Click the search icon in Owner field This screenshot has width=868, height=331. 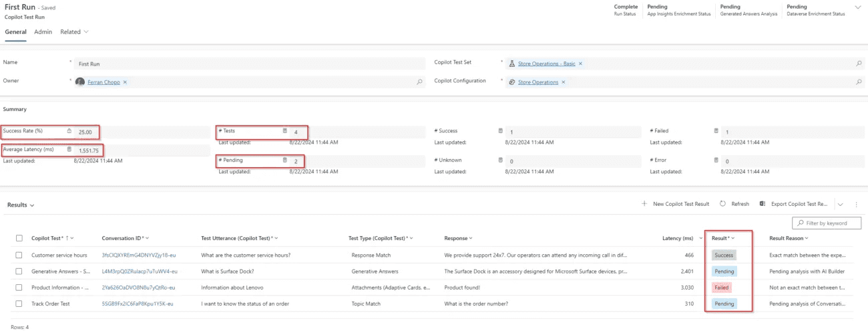pos(419,82)
